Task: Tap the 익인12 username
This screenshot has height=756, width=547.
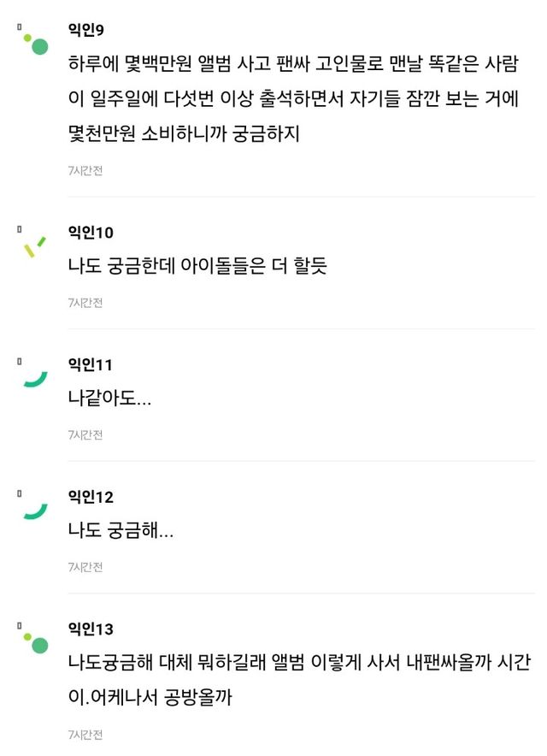Action: pos(91,498)
